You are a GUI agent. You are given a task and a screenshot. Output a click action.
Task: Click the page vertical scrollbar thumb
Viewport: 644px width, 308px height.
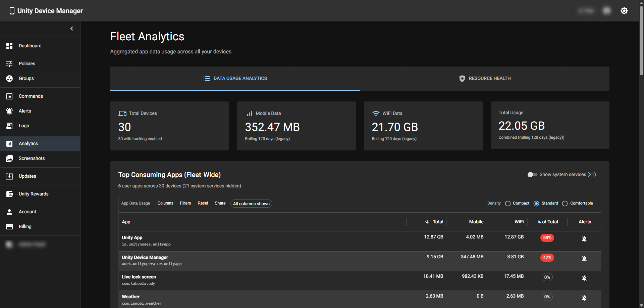pyautogui.click(x=641, y=40)
